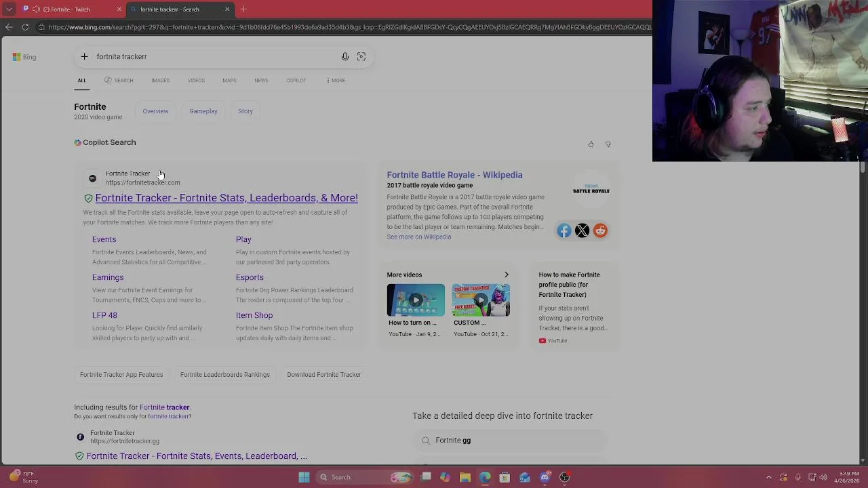The height and width of the screenshot is (488, 868).
Task: Open OBS Studio taskbar icon
Action: [564, 477]
